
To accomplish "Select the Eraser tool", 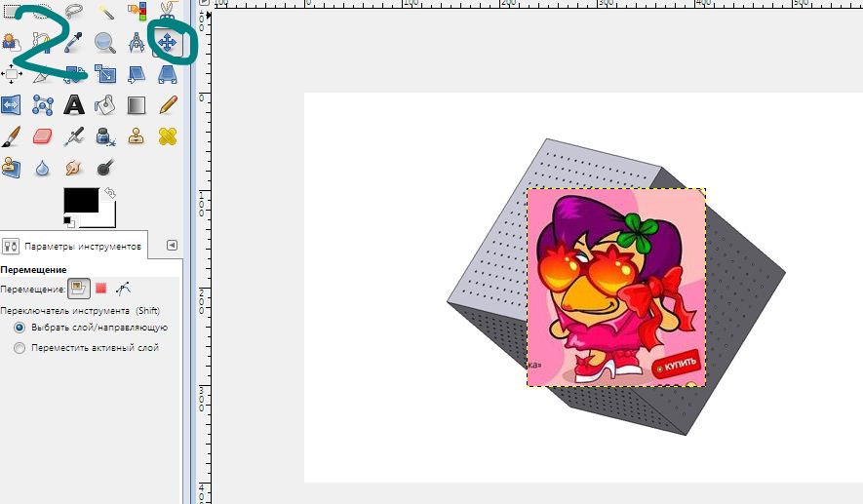I will 42,136.
